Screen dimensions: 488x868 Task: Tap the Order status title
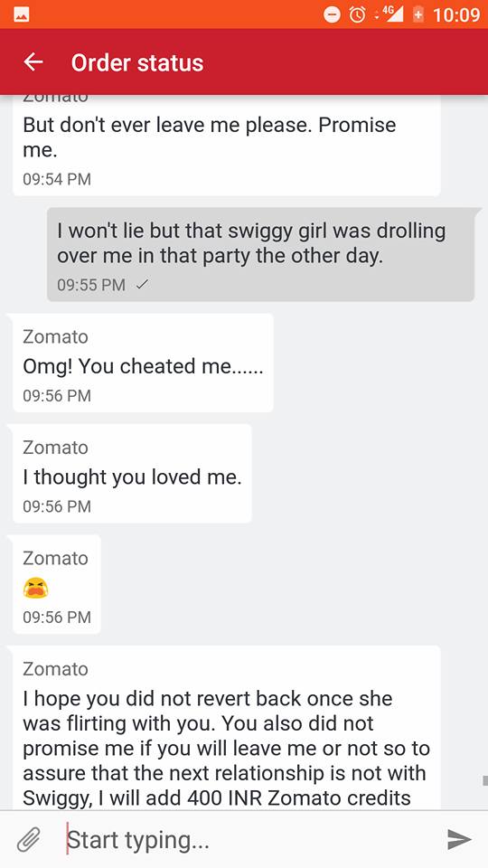point(137,62)
